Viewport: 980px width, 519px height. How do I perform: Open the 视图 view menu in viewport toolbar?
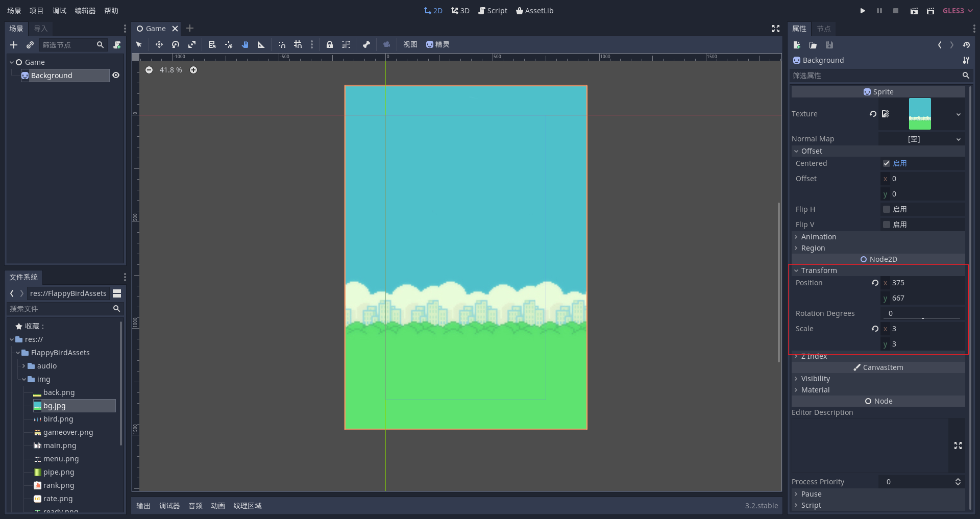(x=410, y=44)
